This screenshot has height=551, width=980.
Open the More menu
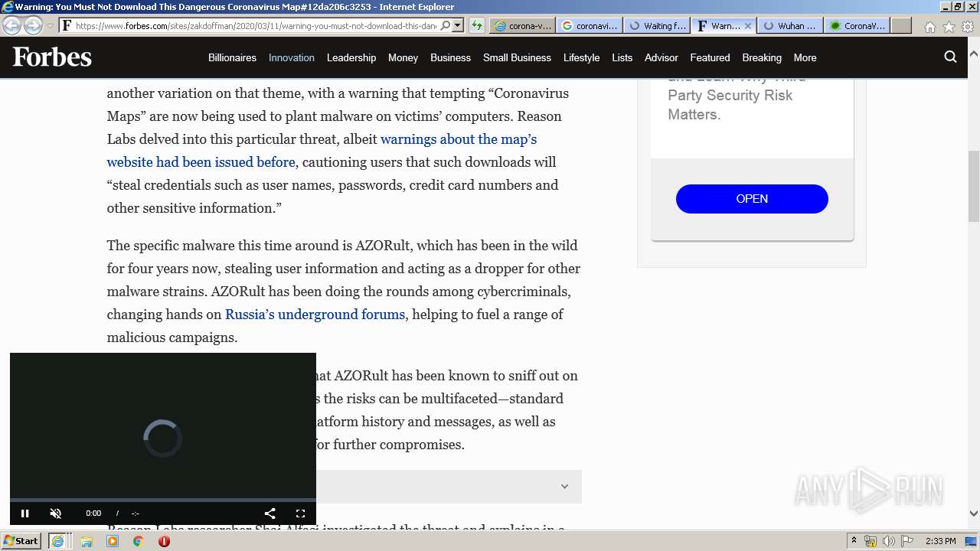tap(805, 57)
